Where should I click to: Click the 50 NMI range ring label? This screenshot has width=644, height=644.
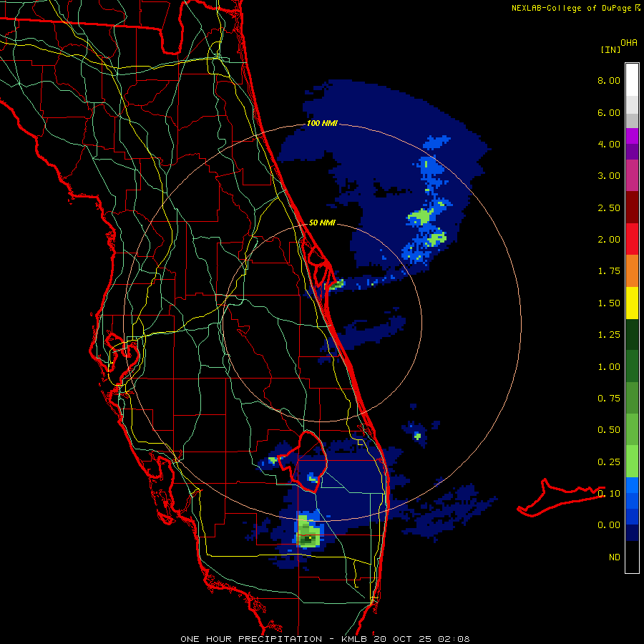tap(322, 223)
